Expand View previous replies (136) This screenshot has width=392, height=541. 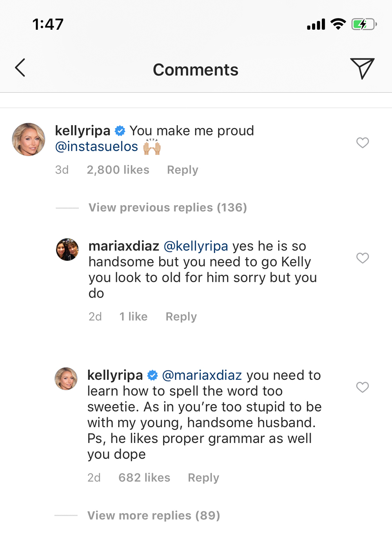168,208
